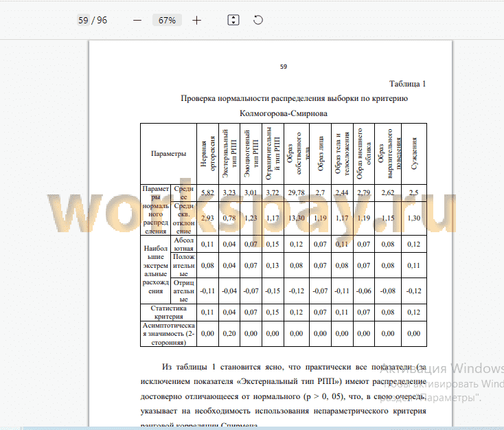The width and height of the screenshot is (504, 430).
Task: Click the zoom out minus button
Action: [x=137, y=20]
